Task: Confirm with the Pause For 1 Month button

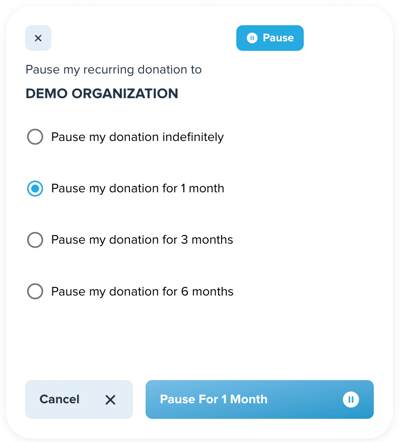Action: 259,399
